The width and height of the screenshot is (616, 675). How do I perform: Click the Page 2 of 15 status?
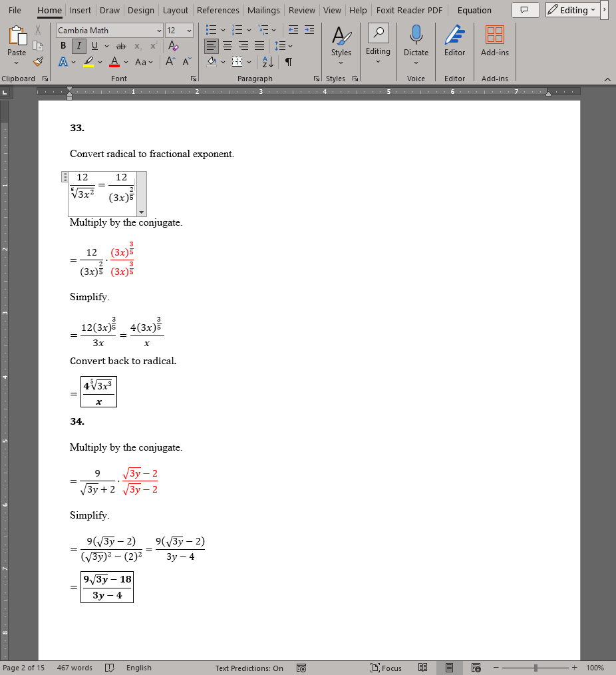24,668
